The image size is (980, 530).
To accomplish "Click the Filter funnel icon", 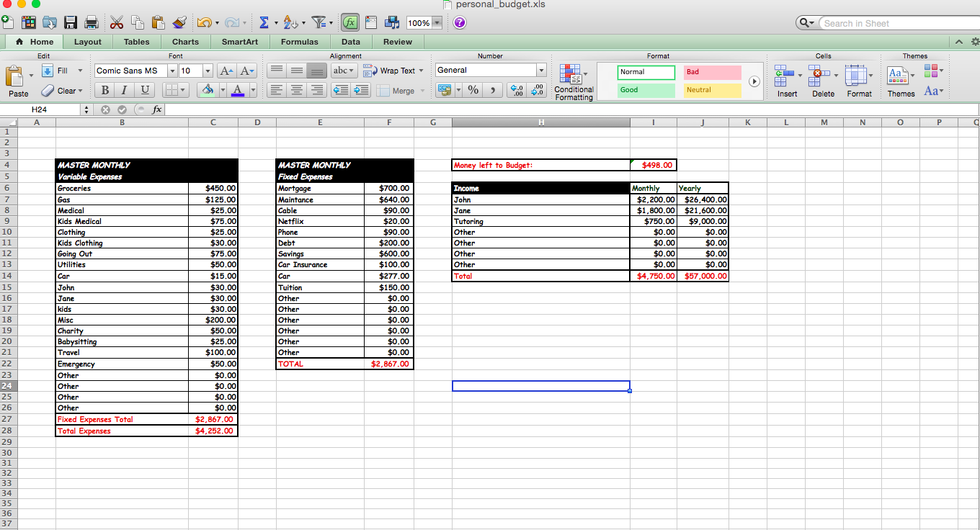I will [318, 22].
